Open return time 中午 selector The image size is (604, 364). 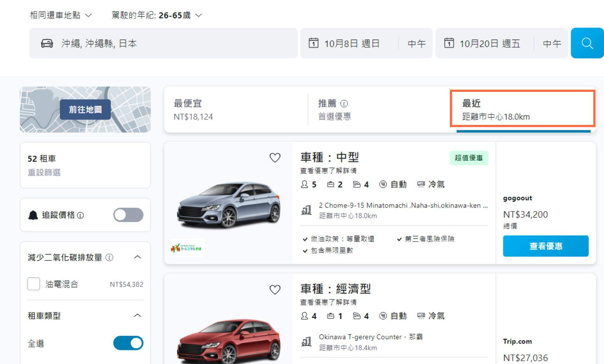click(552, 43)
